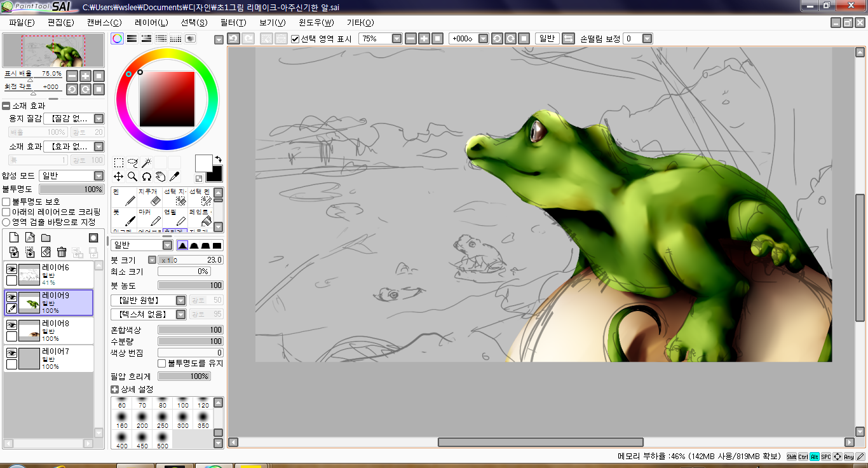
Task: Select the Marker (마커) tool
Action: 149,217
